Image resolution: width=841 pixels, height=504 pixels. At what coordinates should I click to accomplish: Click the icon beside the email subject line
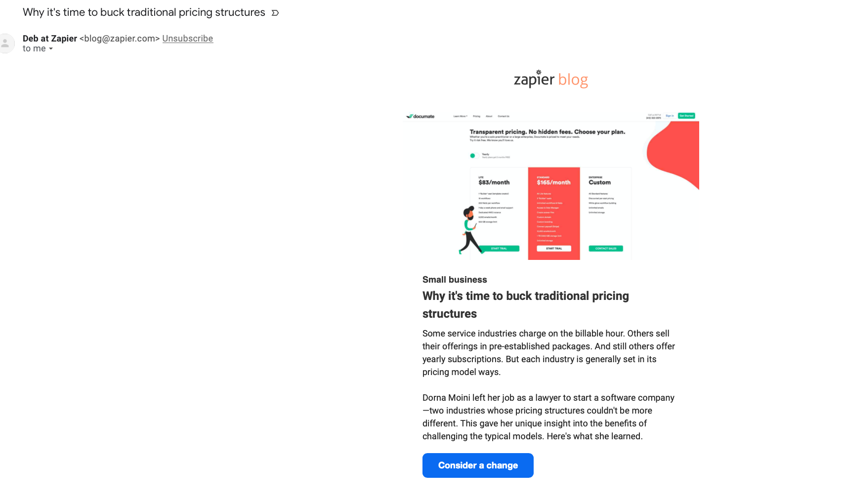(x=275, y=13)
